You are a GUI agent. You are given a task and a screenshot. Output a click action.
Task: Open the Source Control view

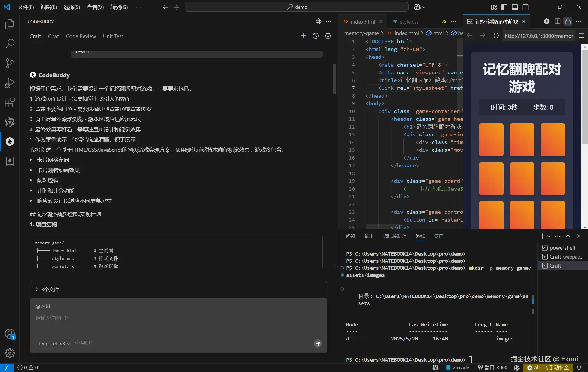[10, 63]
